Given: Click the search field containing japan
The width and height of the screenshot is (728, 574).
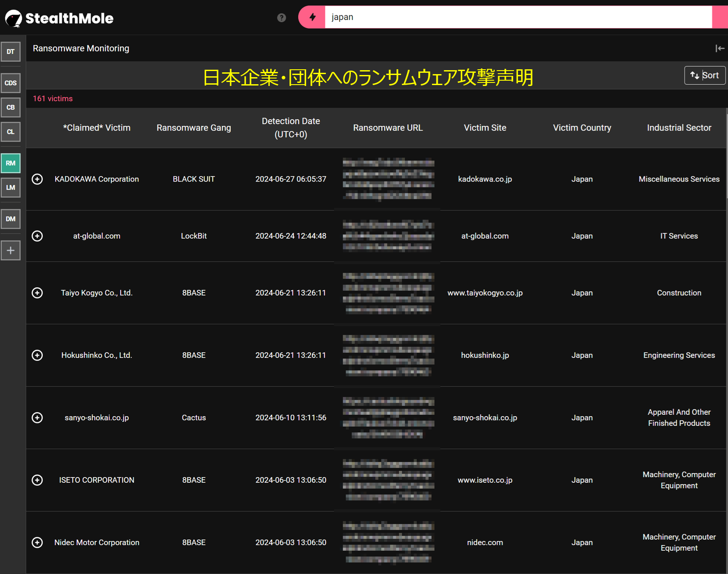Looking at the screenshot, I should pyautogui.click(x=517, y=17).
